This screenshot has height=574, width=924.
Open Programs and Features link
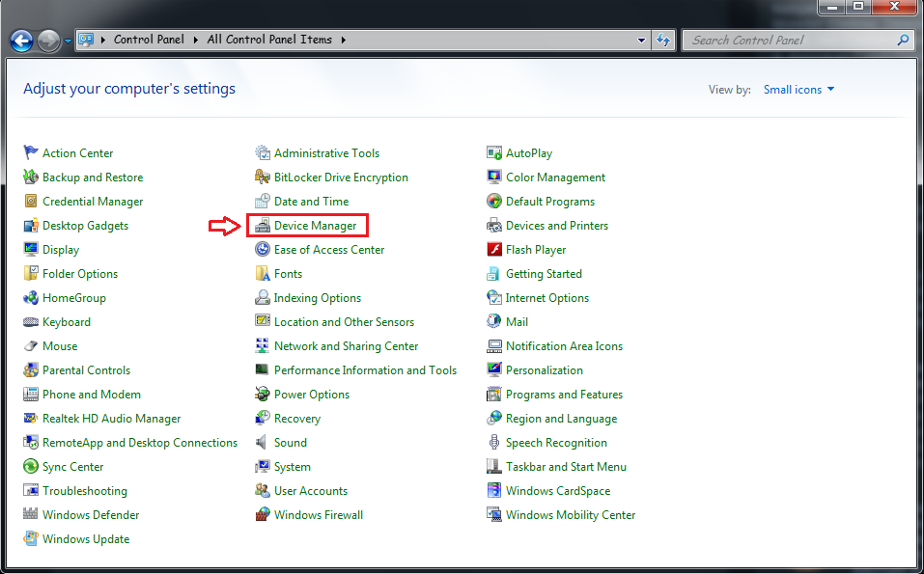pos(564,395)
